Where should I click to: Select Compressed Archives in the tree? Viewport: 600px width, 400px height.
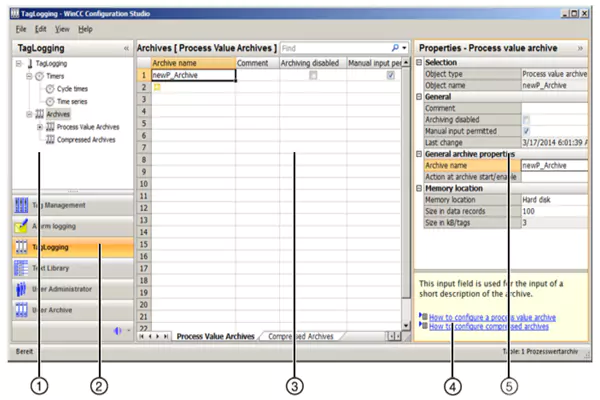click(x=86, y=140)
